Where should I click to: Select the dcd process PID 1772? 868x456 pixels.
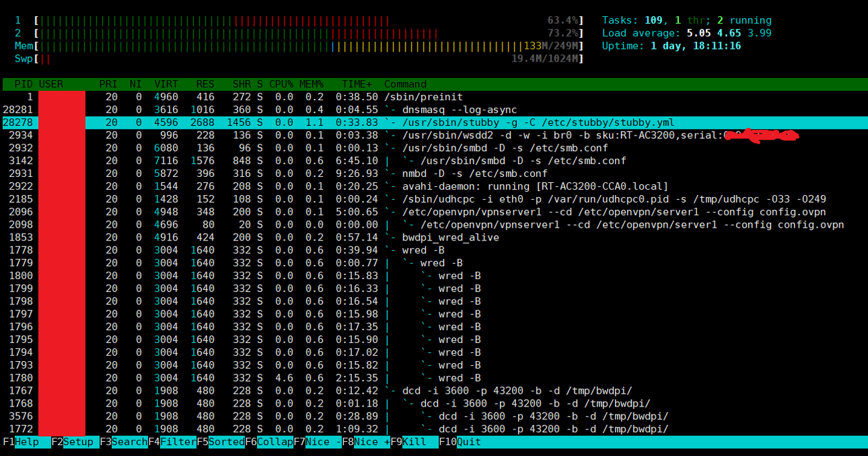pyautogui.click(x=434, y=429)
